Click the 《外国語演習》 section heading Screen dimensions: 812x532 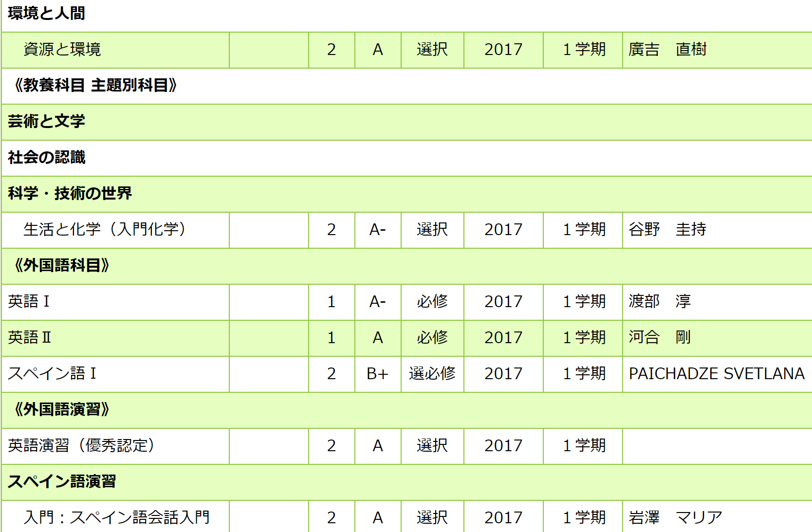click(x=61, y=409)
